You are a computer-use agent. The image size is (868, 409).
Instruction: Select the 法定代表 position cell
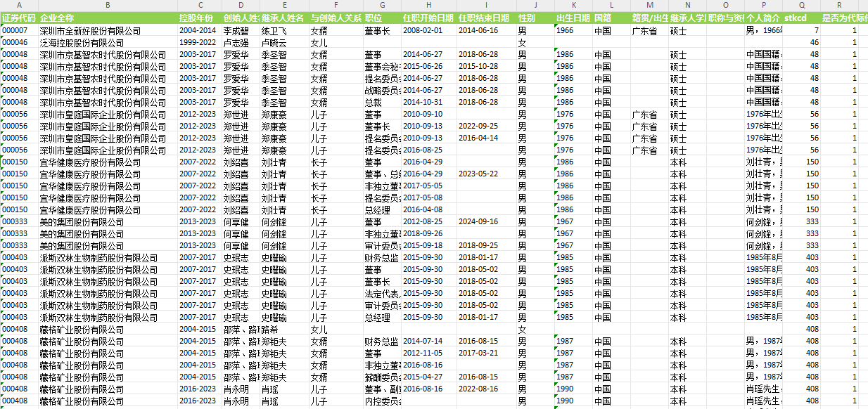tap(382, 294)
